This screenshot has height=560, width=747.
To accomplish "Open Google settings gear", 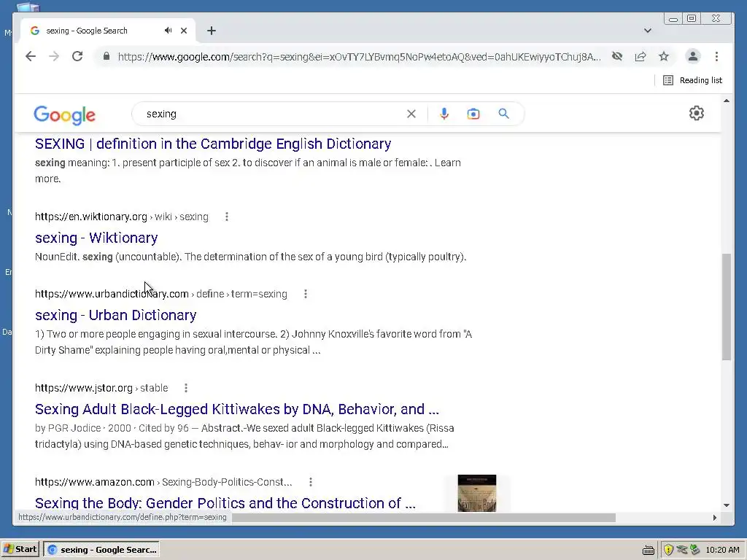I will pos(697,113).
